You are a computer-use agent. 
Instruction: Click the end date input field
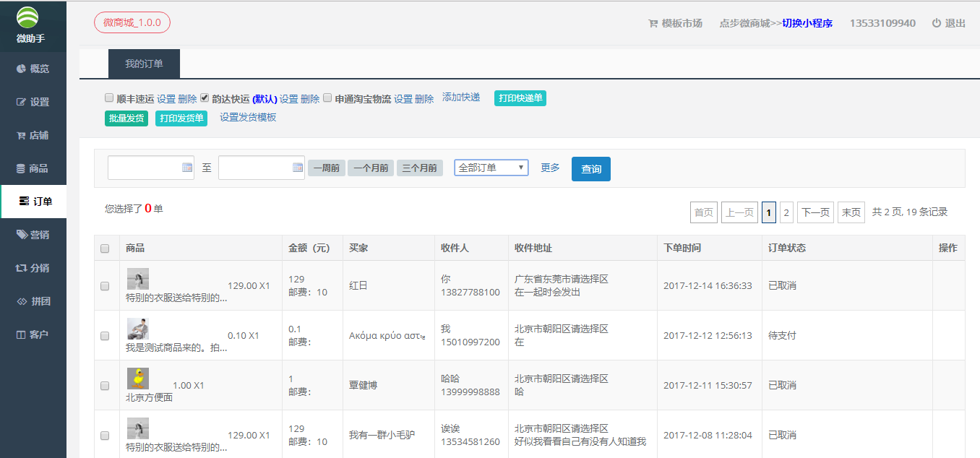point(255,168)
